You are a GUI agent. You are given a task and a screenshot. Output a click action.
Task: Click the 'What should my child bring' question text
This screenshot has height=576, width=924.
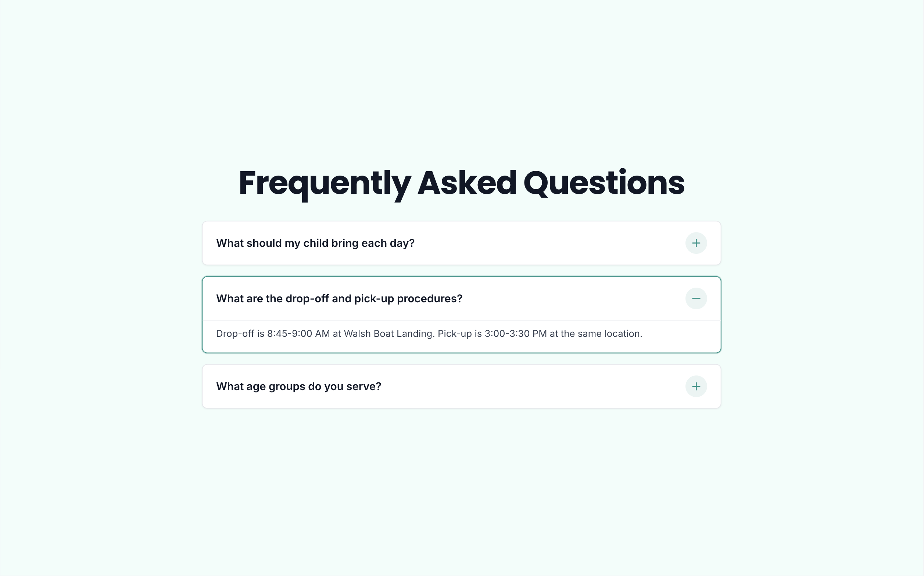[315, 243]
